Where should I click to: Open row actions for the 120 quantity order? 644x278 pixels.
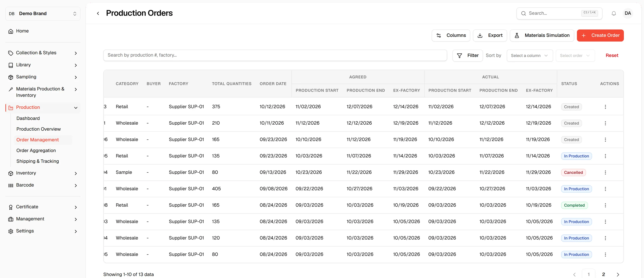605,238
